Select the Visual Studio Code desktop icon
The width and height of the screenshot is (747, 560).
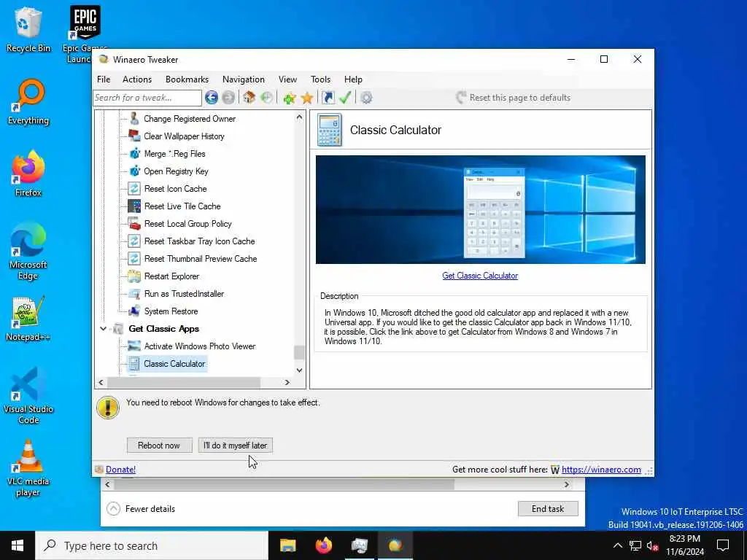tap(28, 395)
